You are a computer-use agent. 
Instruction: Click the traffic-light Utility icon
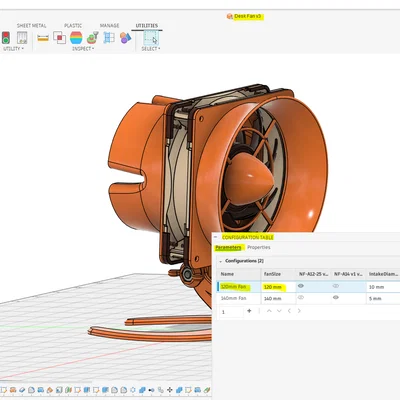click(6, 38)
